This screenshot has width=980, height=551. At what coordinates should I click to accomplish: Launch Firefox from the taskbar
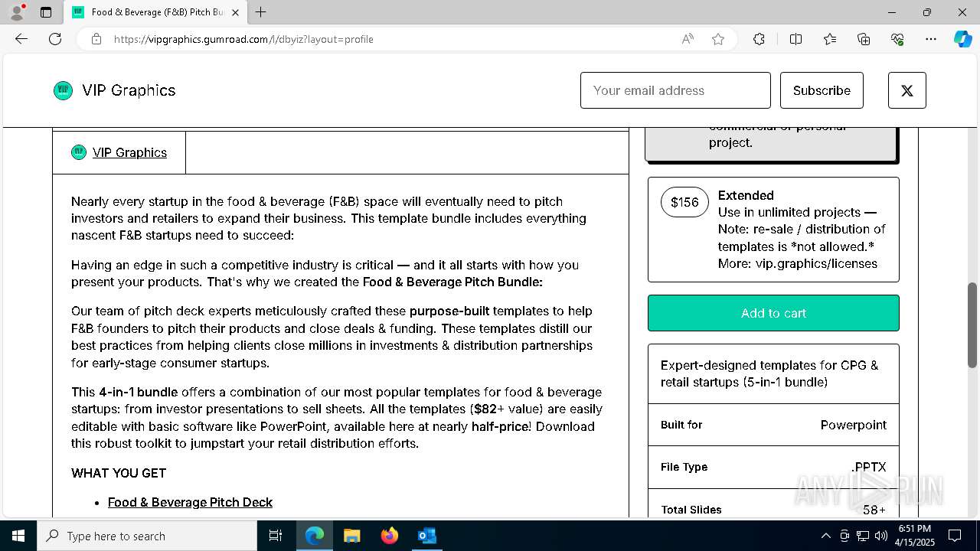click(x=389, y=536)
